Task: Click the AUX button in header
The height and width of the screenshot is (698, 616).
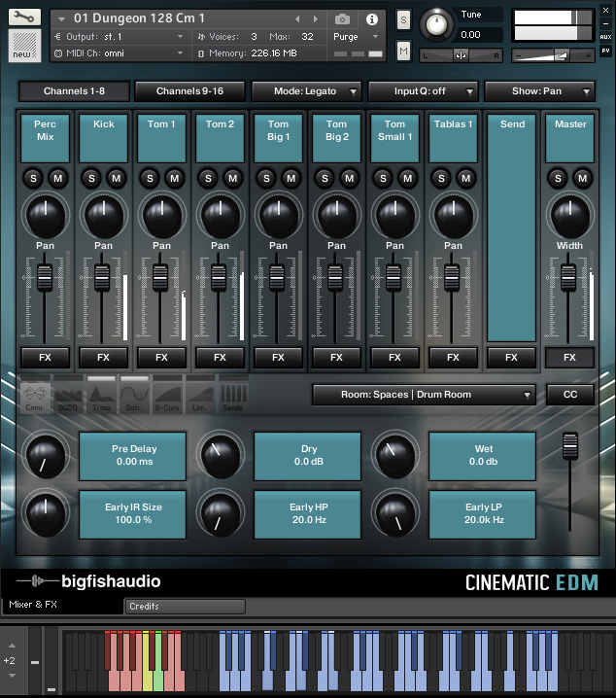Action: point(605,37)
